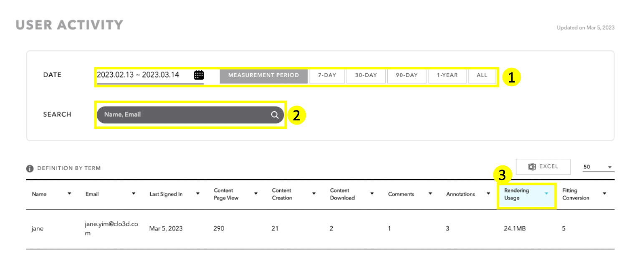
Task: Sort by Last Signed In arrow
Action: pos(197,194)
